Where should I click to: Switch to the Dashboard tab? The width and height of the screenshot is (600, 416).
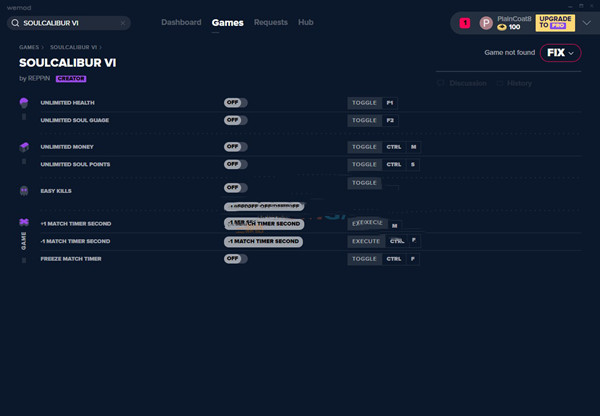tap(181, 22)
